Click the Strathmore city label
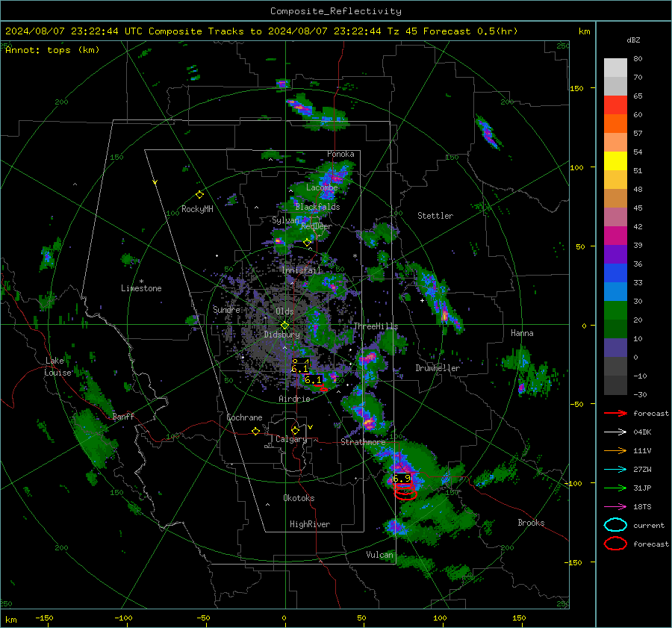 tap(363, 442)
